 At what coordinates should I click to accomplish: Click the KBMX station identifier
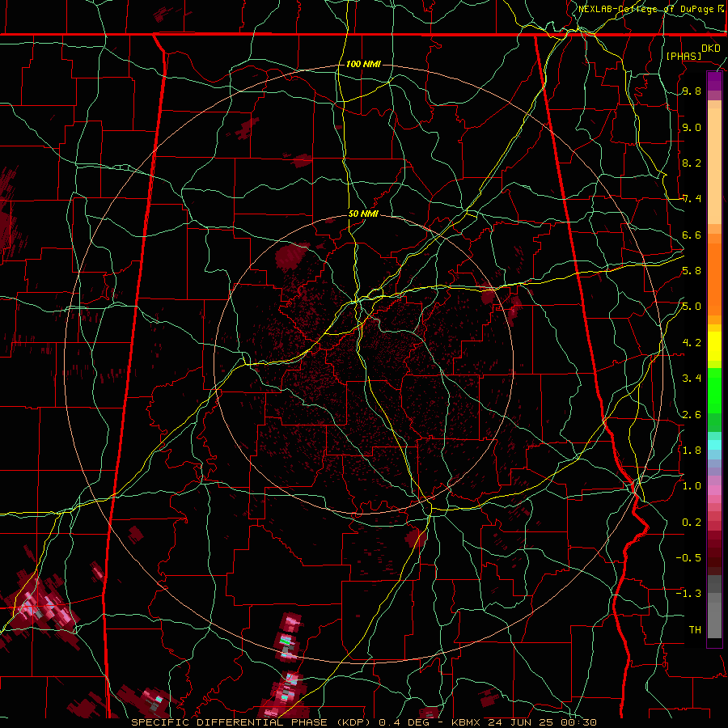click(466, 722)
